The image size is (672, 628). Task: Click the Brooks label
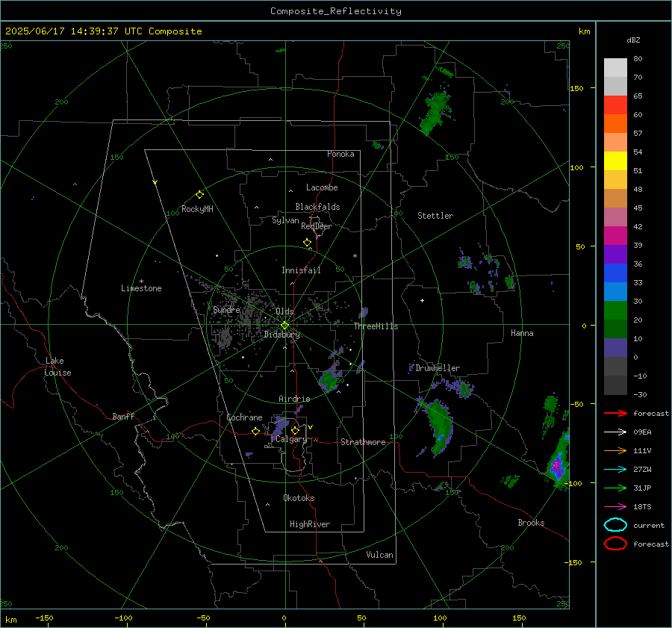[x=531, y=523]
